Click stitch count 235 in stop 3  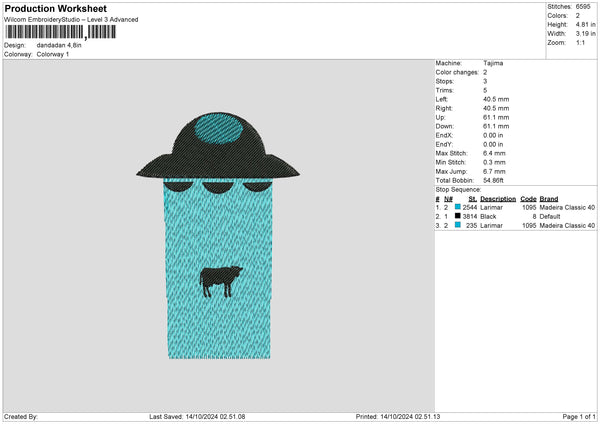pos(471,226)
